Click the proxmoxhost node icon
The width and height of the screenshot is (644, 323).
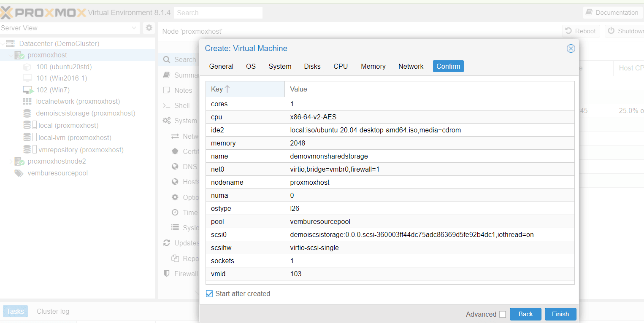click(x=19, y=55)
